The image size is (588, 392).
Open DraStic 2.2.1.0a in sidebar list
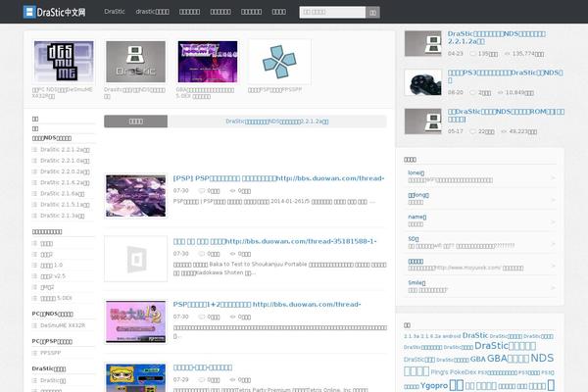[65, 161]
